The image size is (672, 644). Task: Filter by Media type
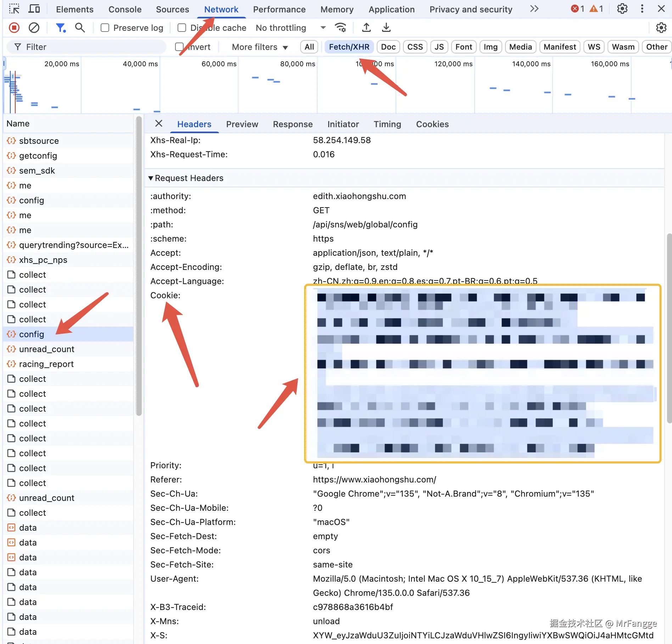[x=521, y=47]
